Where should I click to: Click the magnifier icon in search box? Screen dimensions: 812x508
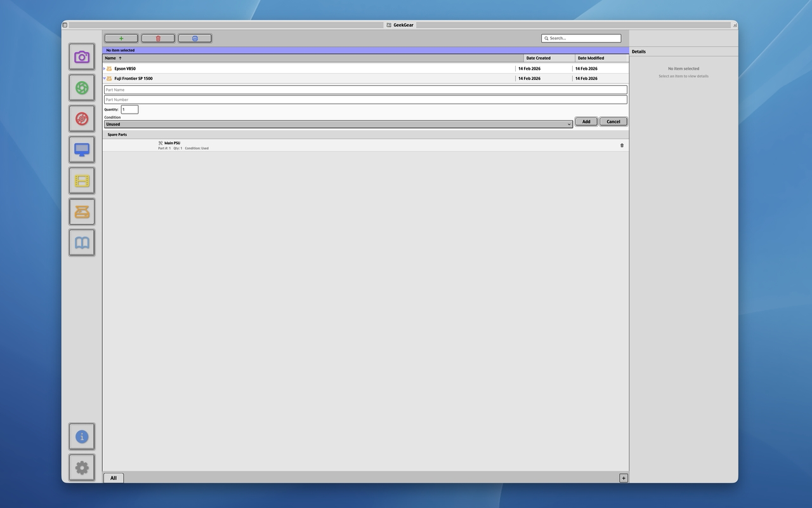click(x=546, y=38)
